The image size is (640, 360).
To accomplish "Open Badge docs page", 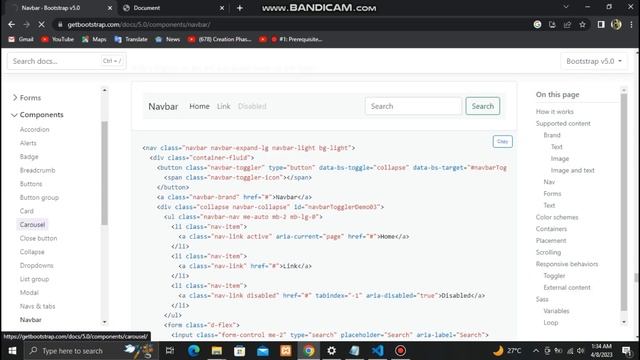I will click(x=29, y=157).
